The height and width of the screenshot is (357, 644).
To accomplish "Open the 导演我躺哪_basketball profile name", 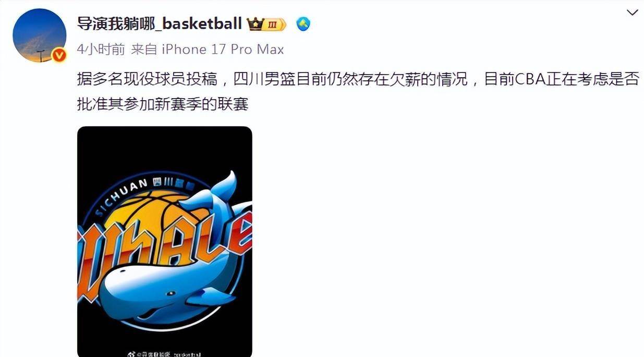I will [x=159, y=23].
